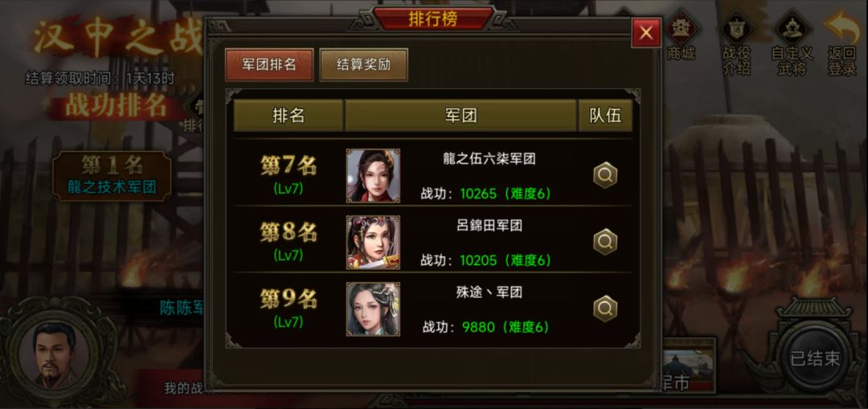The image size is (868, 409).
Task: Click the 队伍 column header
Action: click(x=605, y=116)
